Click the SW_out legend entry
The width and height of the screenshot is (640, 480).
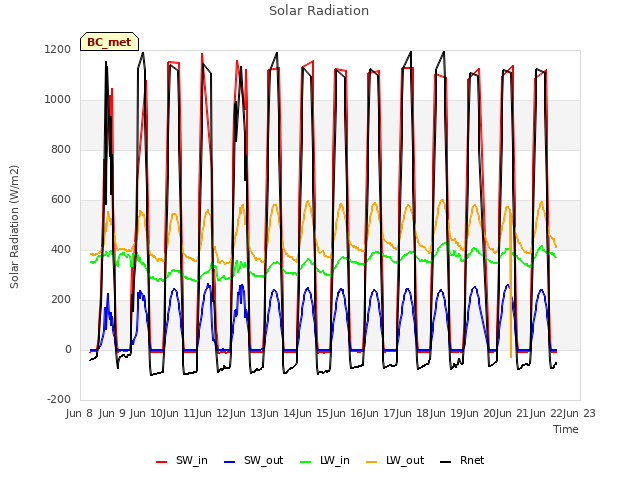pos(253,461)
